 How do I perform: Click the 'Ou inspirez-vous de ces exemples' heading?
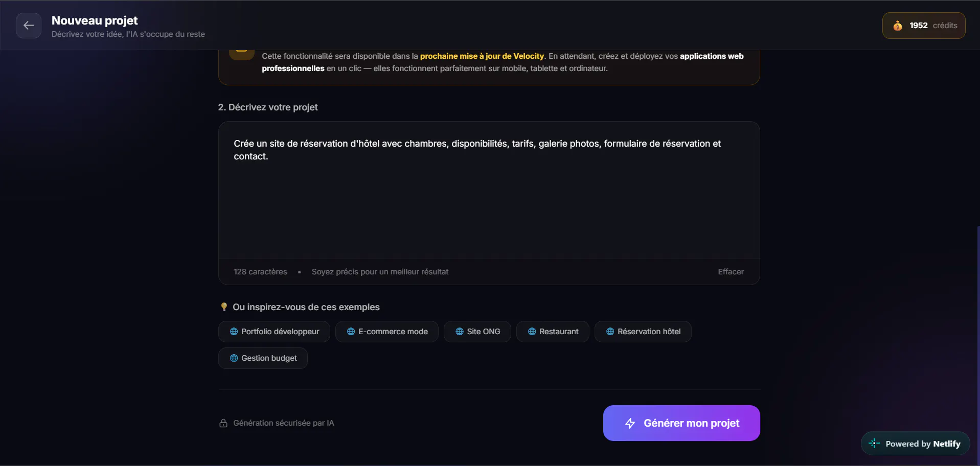[306, 307]
